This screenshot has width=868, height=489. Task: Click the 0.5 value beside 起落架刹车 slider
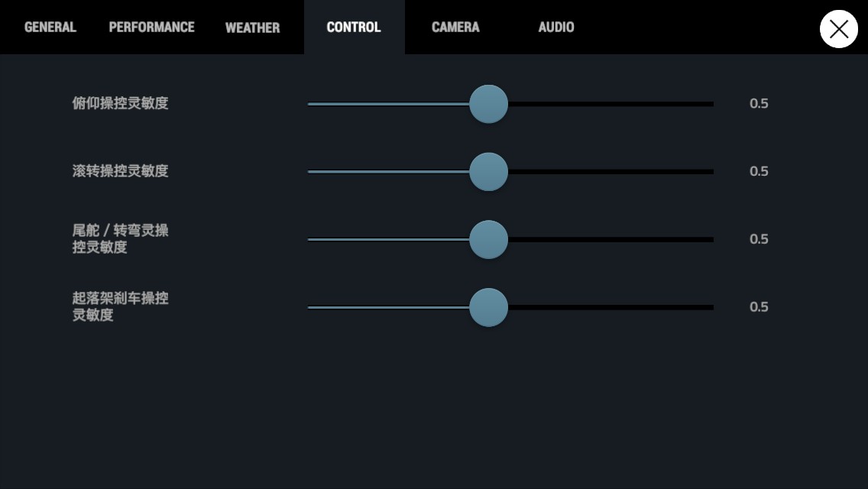[759, 307]
